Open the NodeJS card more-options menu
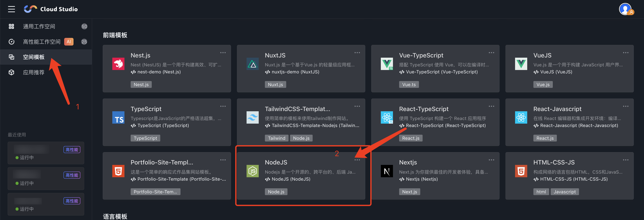 [357, 160]
